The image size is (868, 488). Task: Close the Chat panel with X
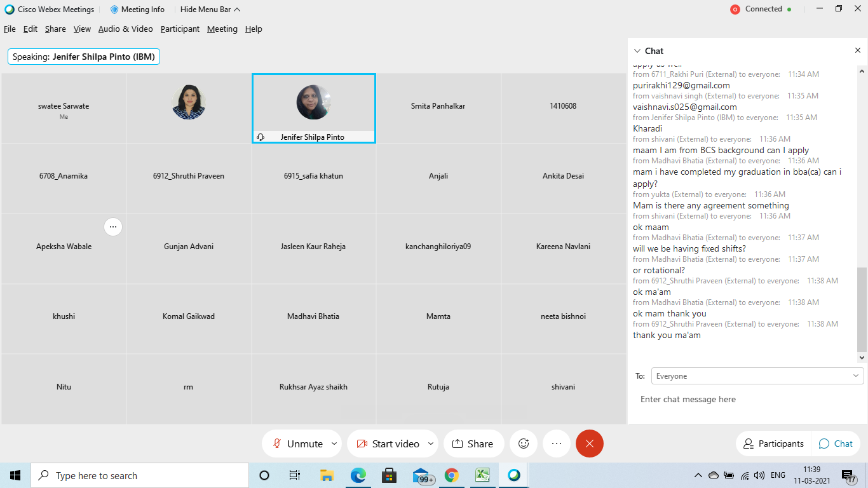point(857,51)
